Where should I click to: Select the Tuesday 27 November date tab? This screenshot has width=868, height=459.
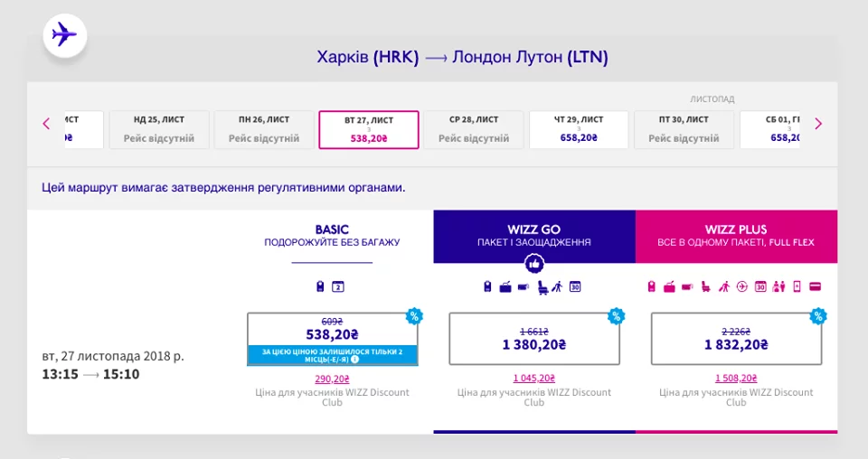[369, 129]
